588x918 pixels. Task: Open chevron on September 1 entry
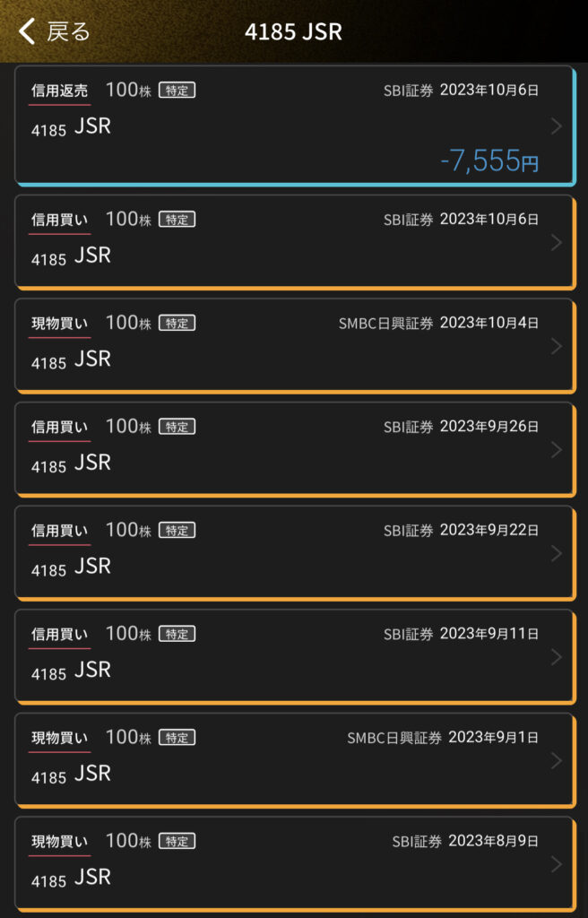tap(556, 760)
